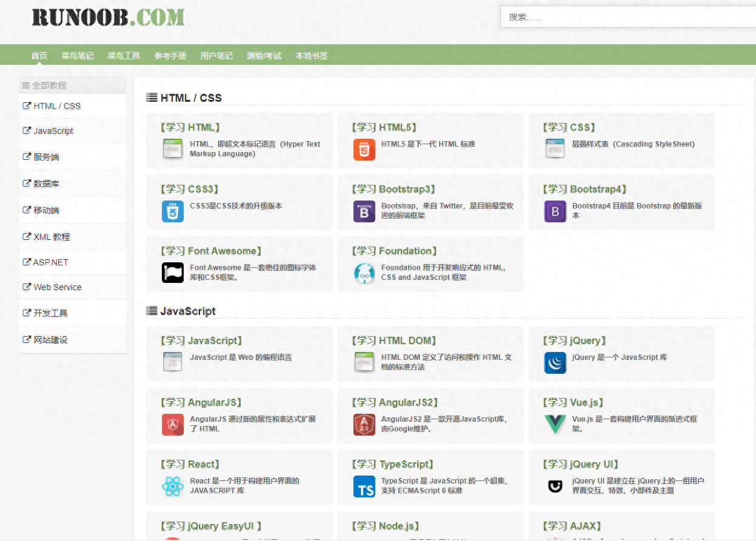Click the list icon beside HTML / CSS heading

point(152,97)
